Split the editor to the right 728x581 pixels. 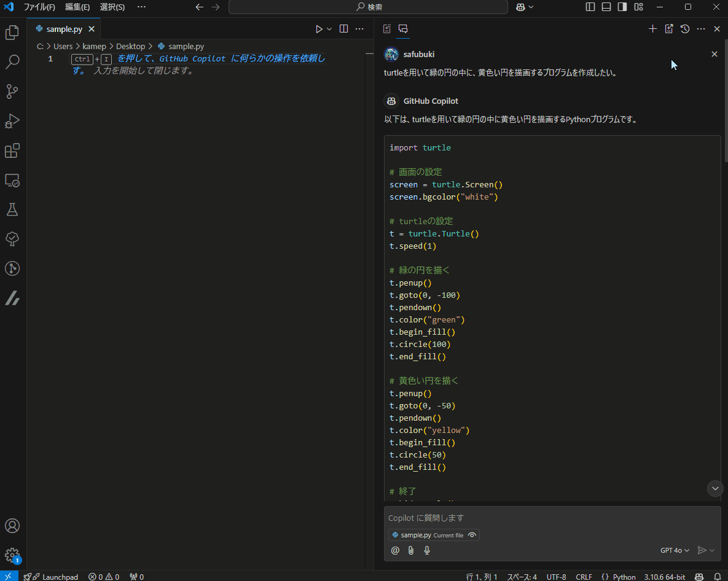[343, 29]
